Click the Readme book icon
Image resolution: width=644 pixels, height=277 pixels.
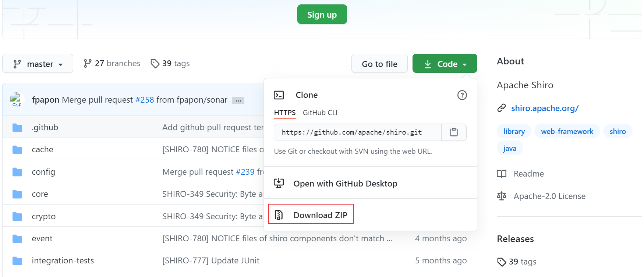tap(502, 174)
